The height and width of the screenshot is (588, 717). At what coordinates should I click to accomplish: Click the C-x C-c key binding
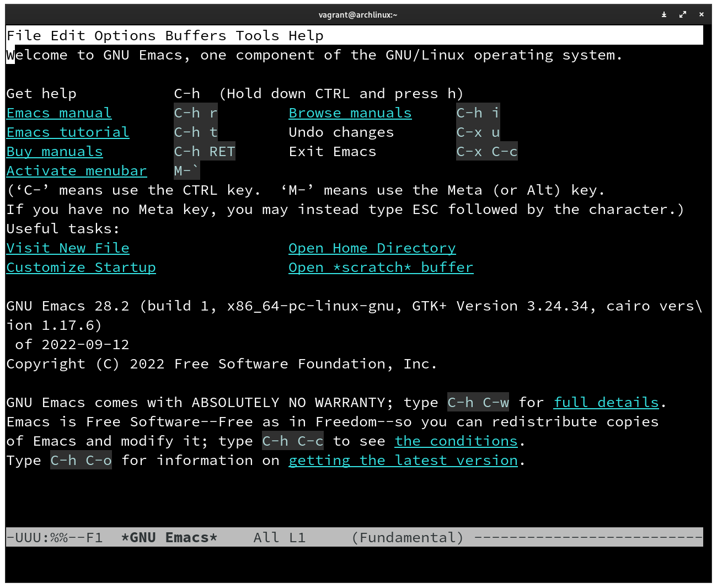pos(487,152)
